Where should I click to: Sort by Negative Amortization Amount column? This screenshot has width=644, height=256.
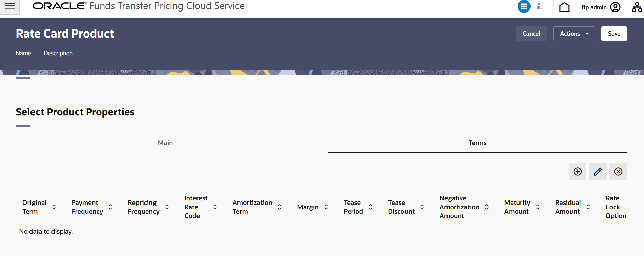pyautogui.click(x=487, y=207)
